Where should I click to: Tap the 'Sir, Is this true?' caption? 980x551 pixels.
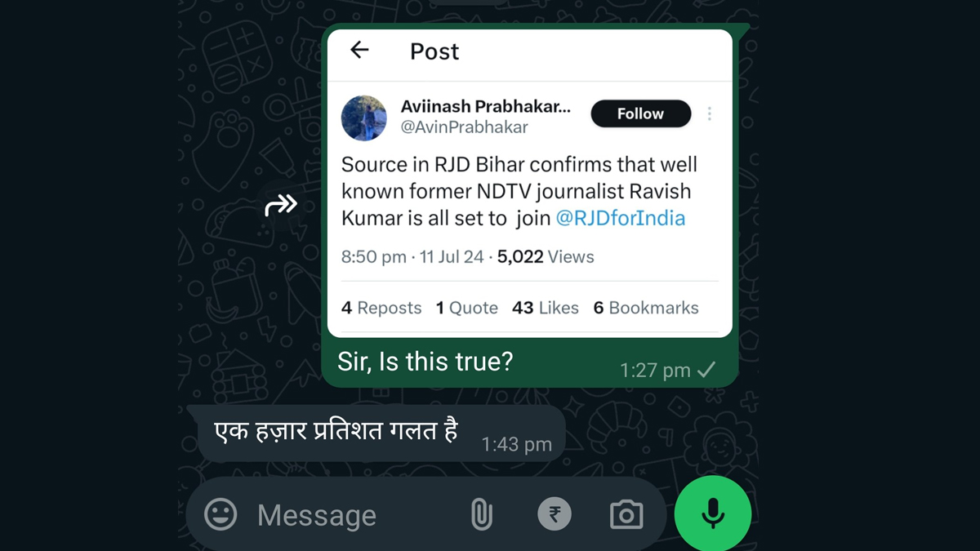[425, 361]
